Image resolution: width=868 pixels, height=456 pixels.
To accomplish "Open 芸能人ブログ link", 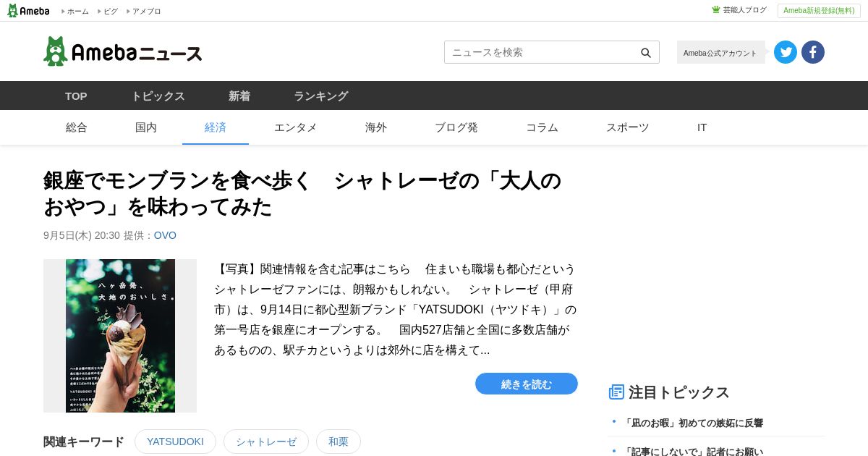I will [x=745, y=10].
